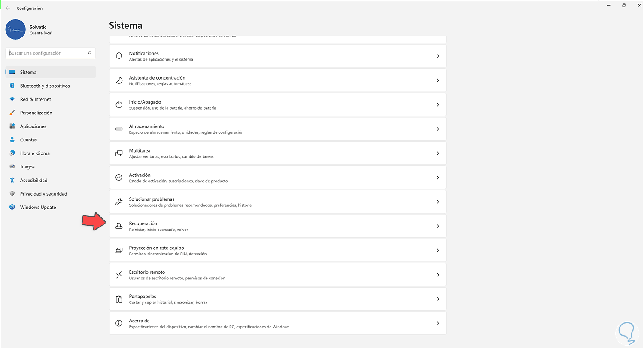
Task: Expand the Recuperación row chevron
Action: coord(437,226)
